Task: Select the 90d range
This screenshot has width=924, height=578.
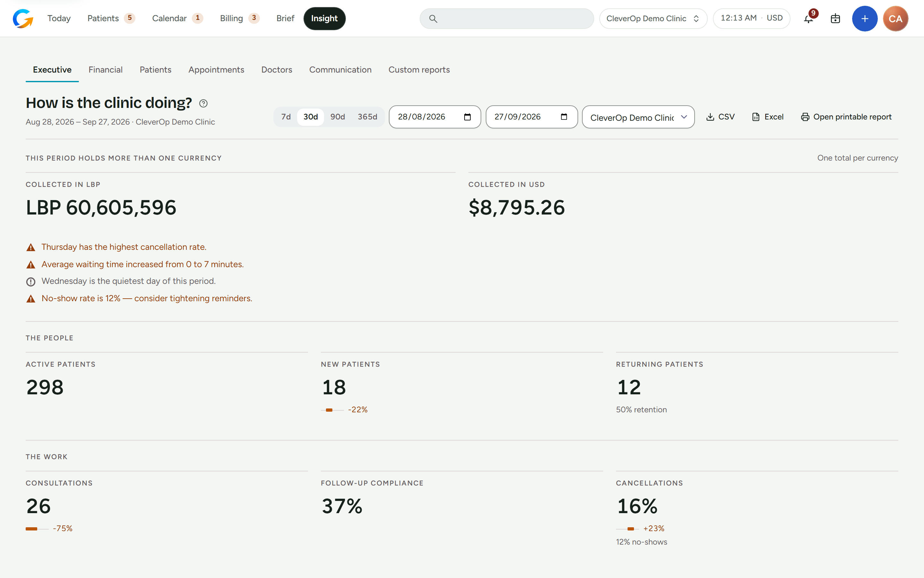Action: (338, 117)
